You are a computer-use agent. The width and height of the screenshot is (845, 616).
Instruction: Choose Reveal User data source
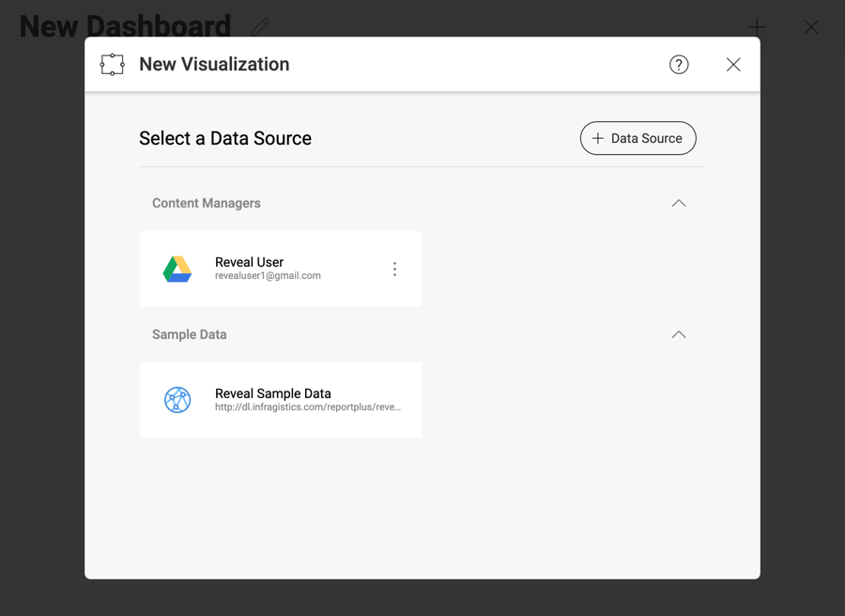(x=280, y=269)
